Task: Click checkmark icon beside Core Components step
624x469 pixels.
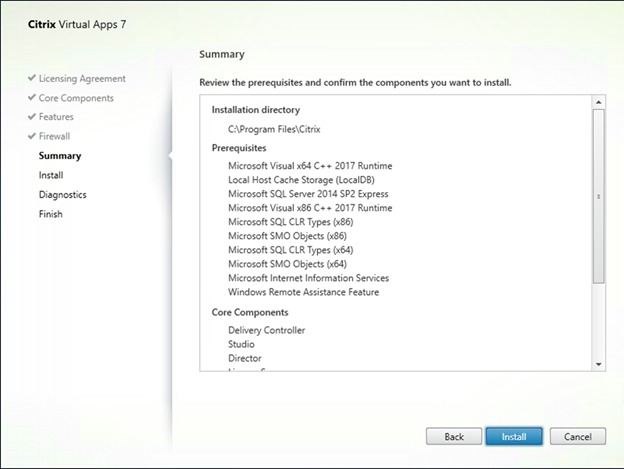Action: [x=32, y=97]
